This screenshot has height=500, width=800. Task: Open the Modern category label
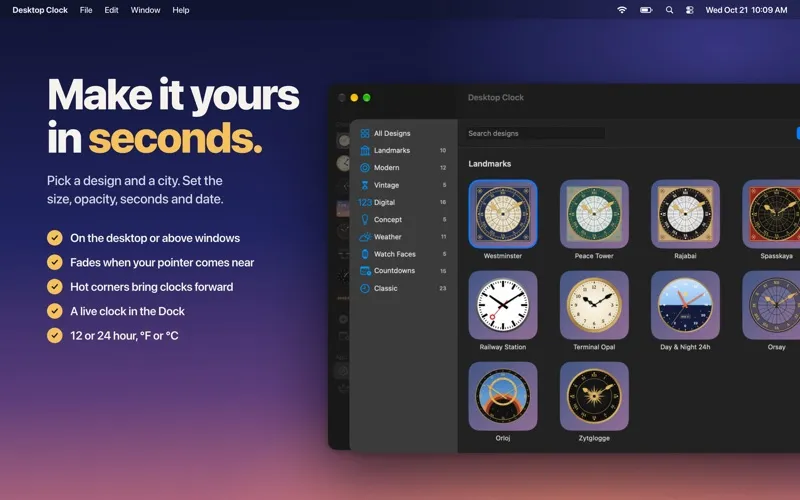pos(386,168)
